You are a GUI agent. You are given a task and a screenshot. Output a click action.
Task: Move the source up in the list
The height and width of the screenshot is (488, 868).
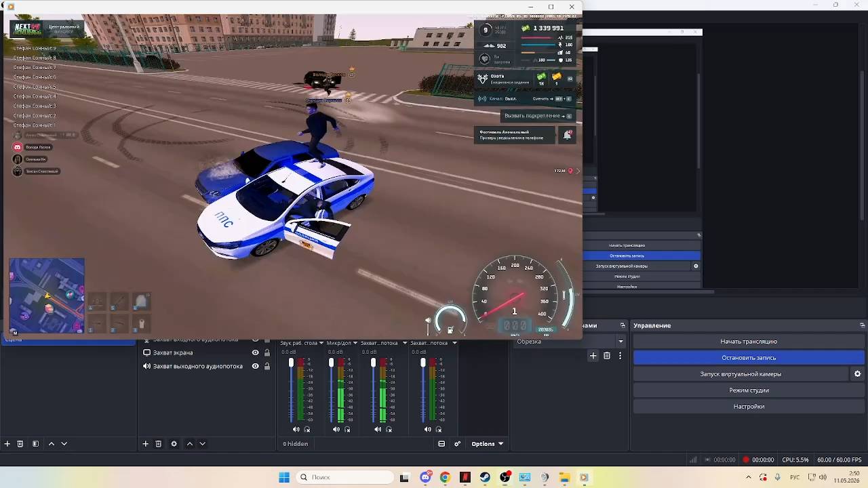[x=190, y=444]
